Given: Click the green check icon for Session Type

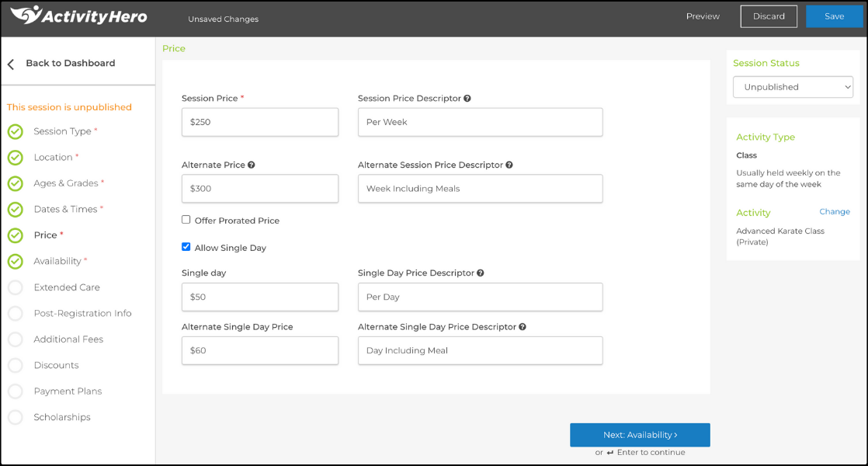Looking at the screenshot, I should 16,132.
